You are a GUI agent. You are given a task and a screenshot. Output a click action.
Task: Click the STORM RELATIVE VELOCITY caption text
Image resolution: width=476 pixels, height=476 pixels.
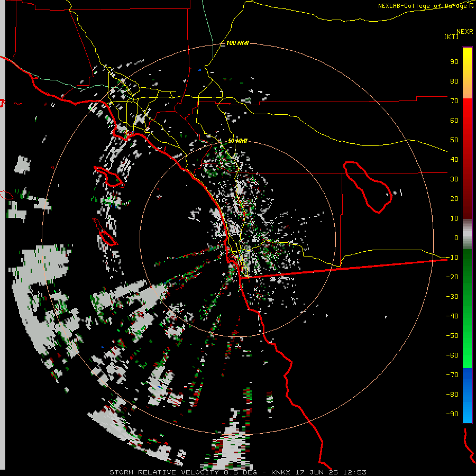click(163, 472)
